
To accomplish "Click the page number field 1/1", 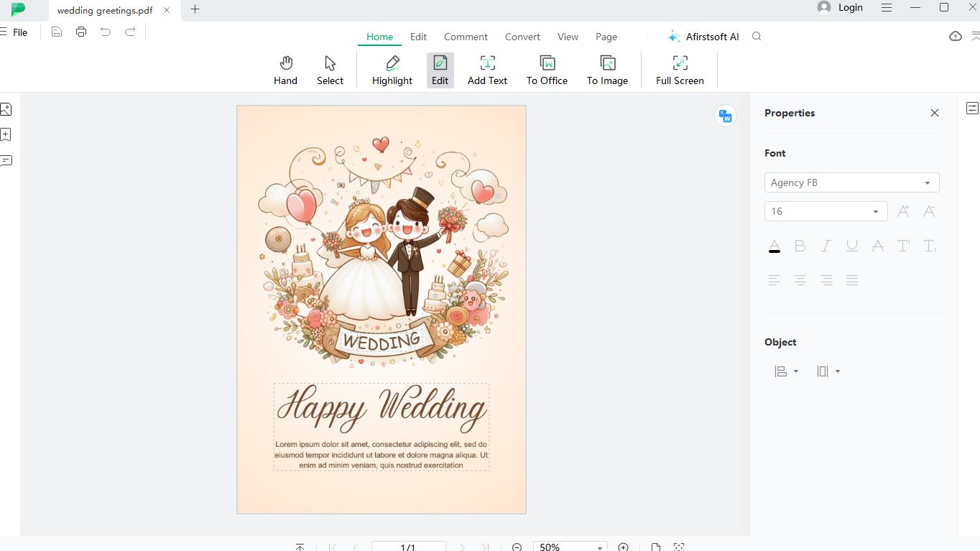I will coord(408,547).
